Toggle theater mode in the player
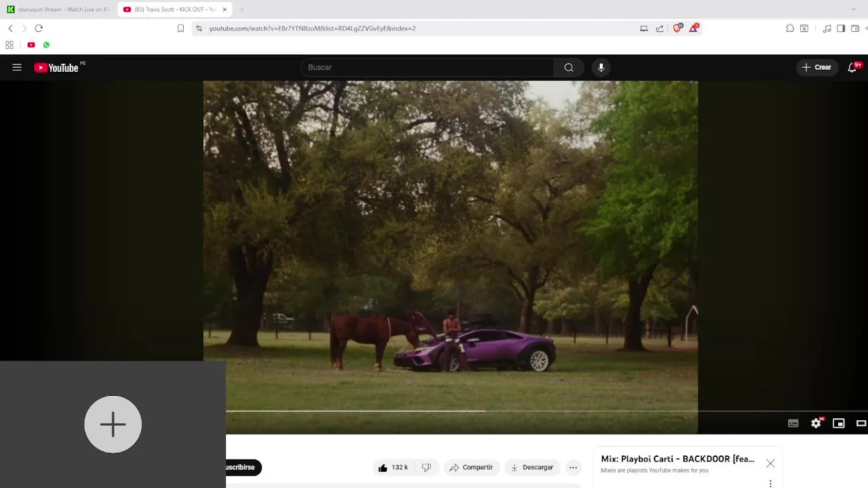The width and height of the screenshot is (868, 488). (x=861, y=424)
